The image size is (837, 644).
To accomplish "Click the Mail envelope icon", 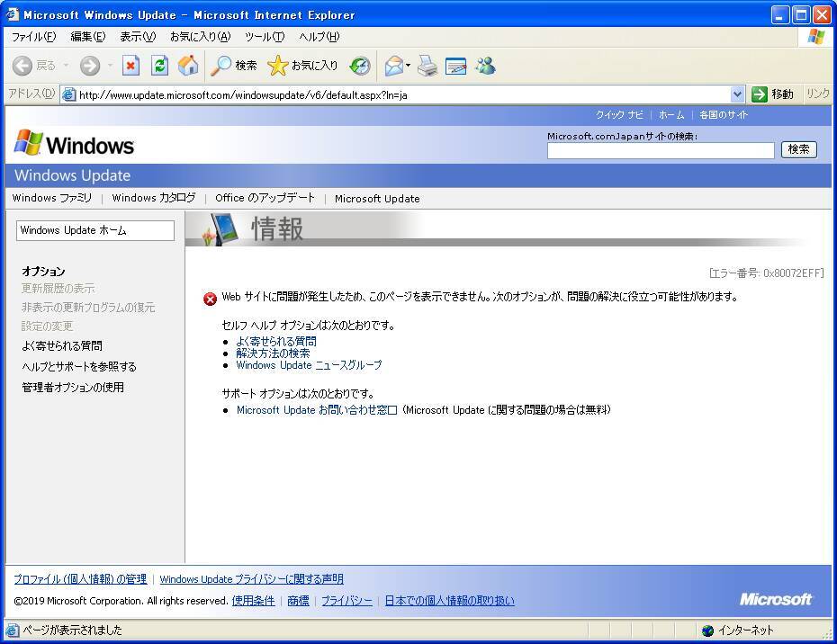I will (394, 66).
